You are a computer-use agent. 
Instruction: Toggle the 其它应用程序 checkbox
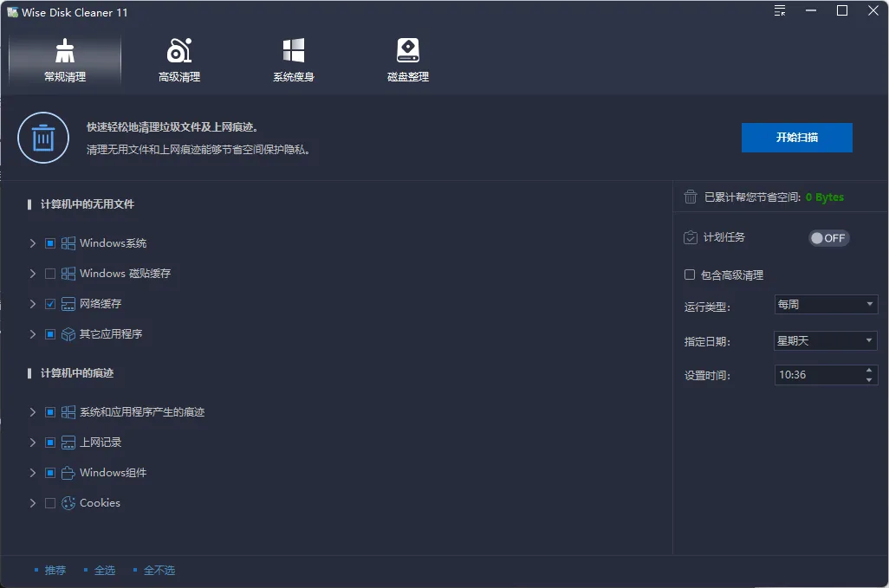[50, 334]
